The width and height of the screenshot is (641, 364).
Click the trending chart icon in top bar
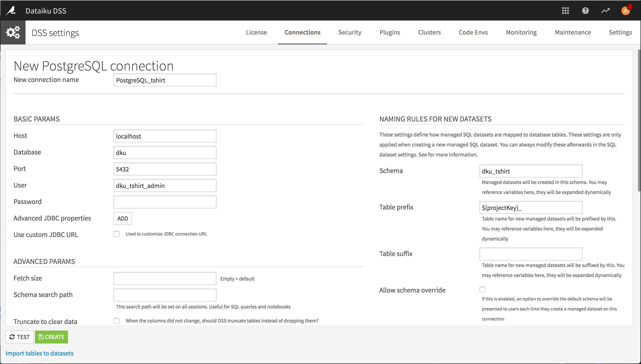tap(605, 10)
